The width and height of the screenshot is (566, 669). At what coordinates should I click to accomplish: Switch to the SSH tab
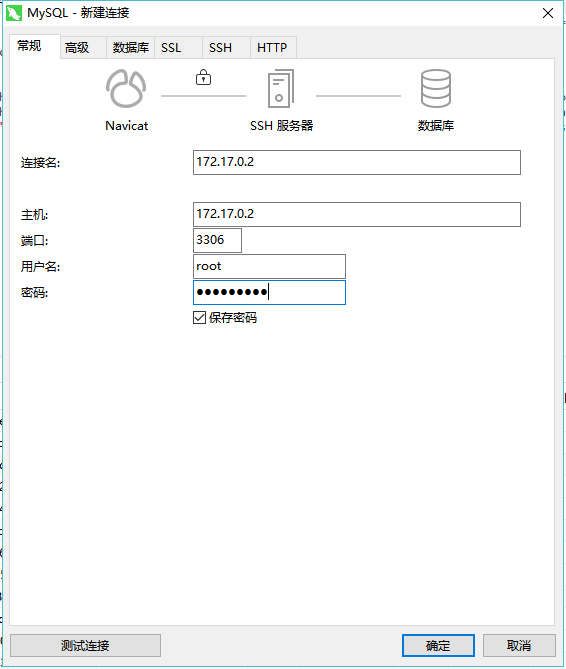[x=221, y=47]
